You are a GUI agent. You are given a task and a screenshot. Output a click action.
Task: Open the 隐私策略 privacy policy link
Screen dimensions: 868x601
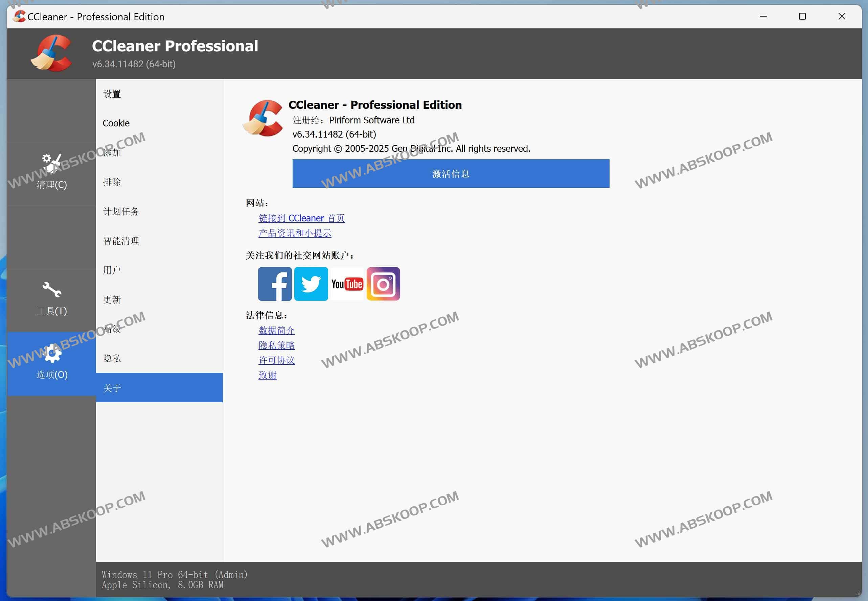tap(276, 345)
